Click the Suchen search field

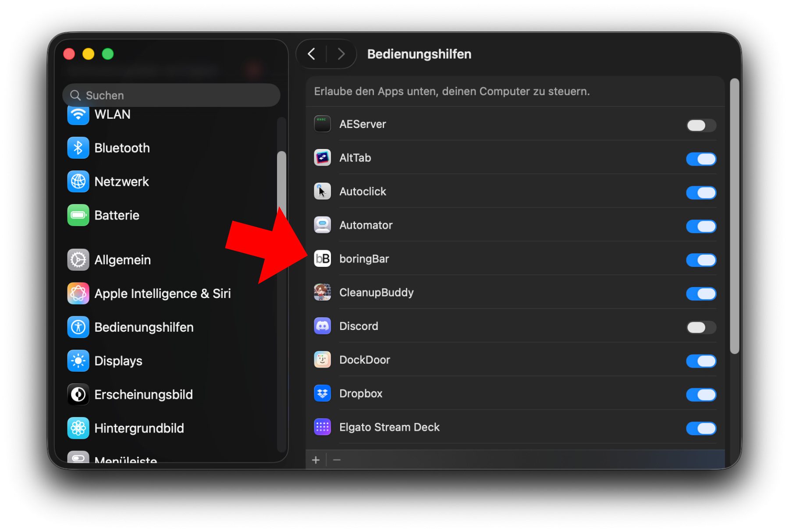[171, 95]
